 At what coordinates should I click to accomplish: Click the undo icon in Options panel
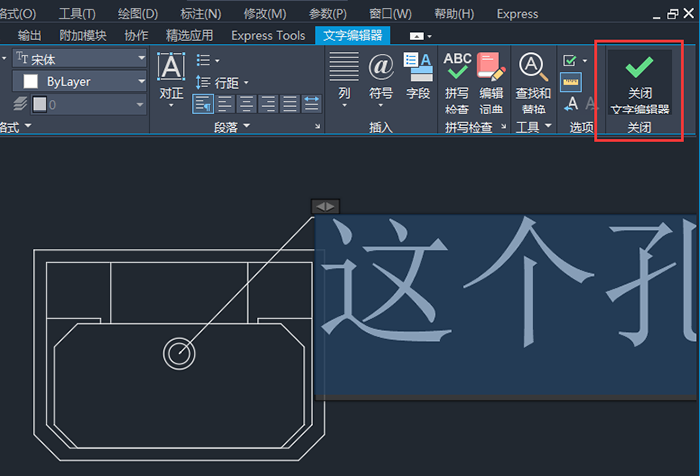click(571, 104)
